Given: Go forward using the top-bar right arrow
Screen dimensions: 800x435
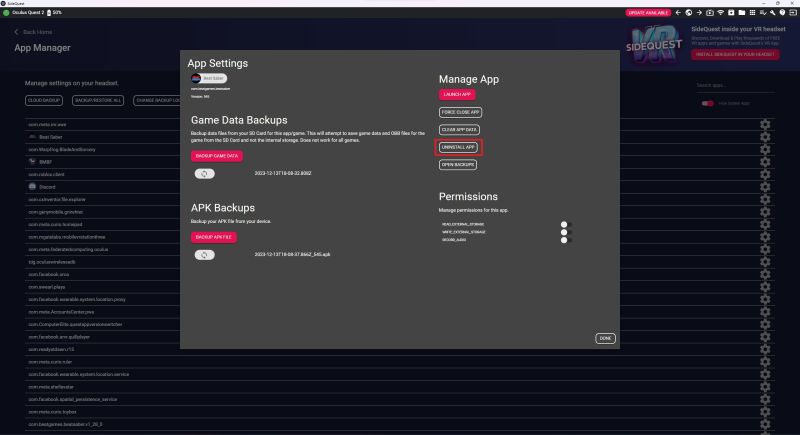Looking at the screenshot, I should pos(699,13).
